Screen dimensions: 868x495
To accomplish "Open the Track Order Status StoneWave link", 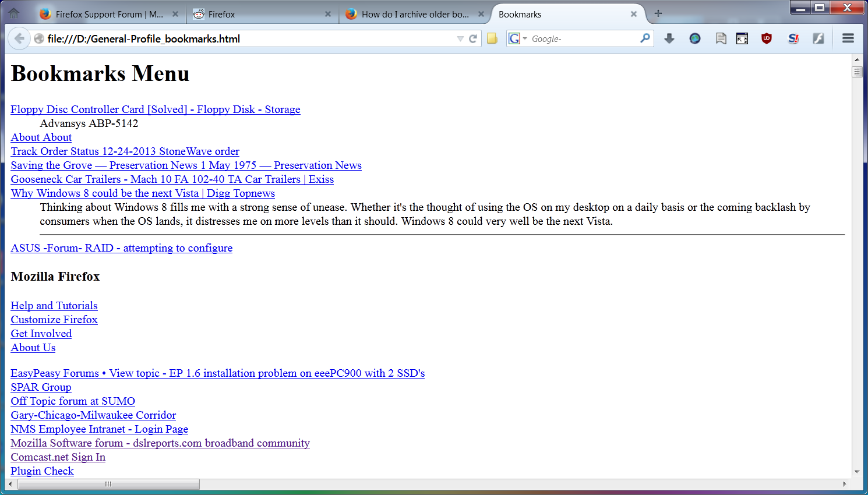I will (x=125, y=151).
